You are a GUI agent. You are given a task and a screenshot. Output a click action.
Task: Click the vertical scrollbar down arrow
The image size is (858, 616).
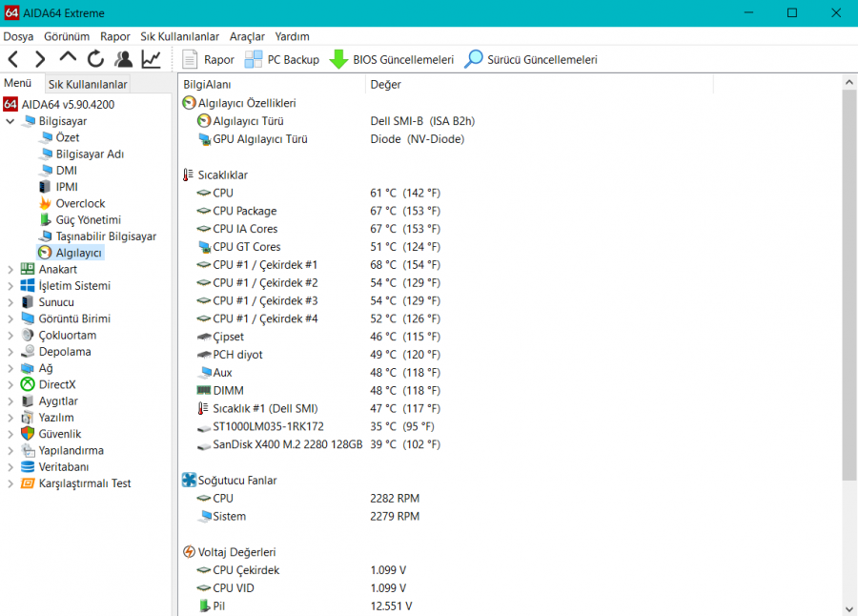tap(848, 608)
